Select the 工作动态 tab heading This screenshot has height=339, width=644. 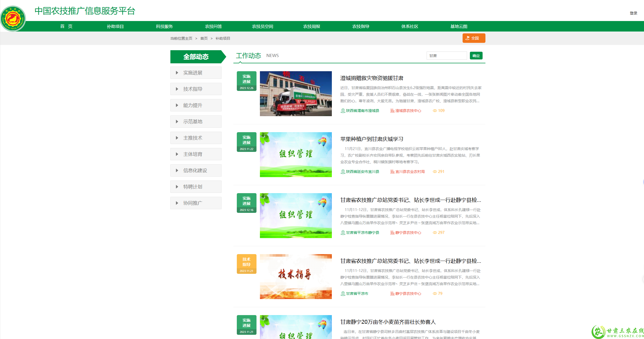coord(248,56)
